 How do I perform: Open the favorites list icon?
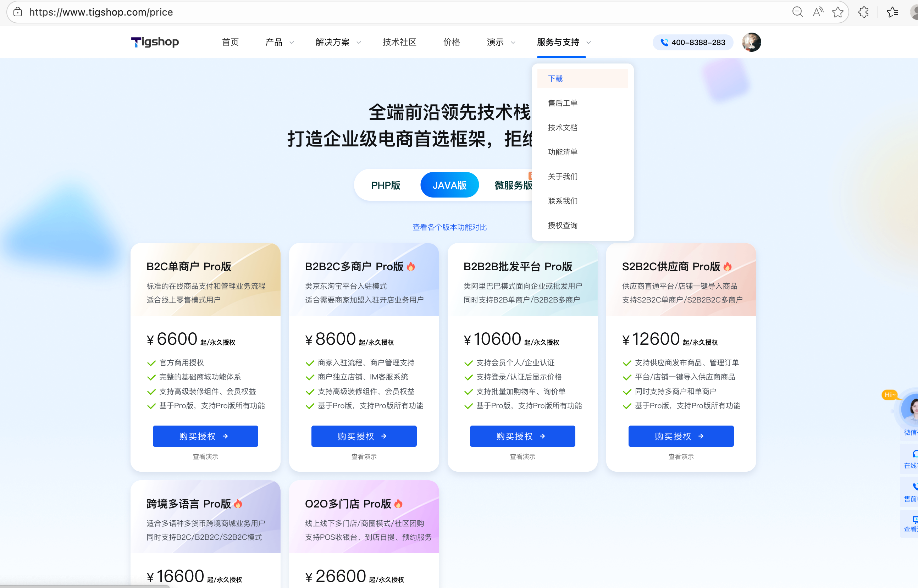892,12
